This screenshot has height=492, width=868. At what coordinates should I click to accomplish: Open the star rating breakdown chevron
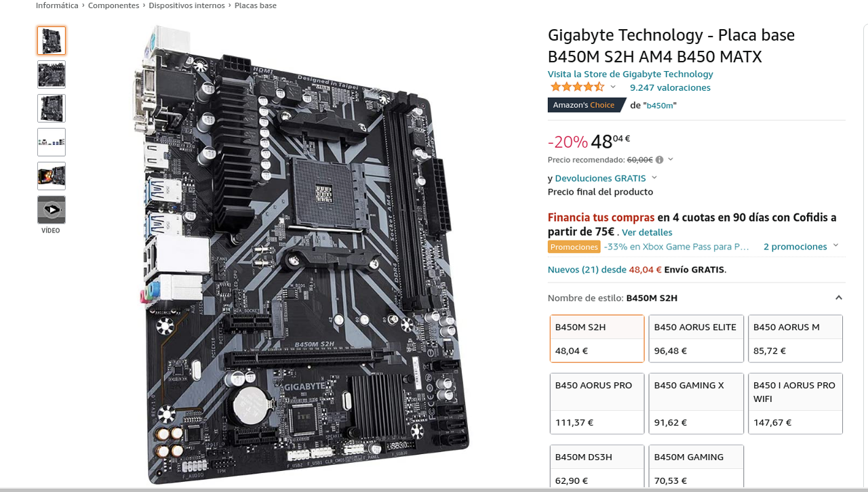point(613,87)
